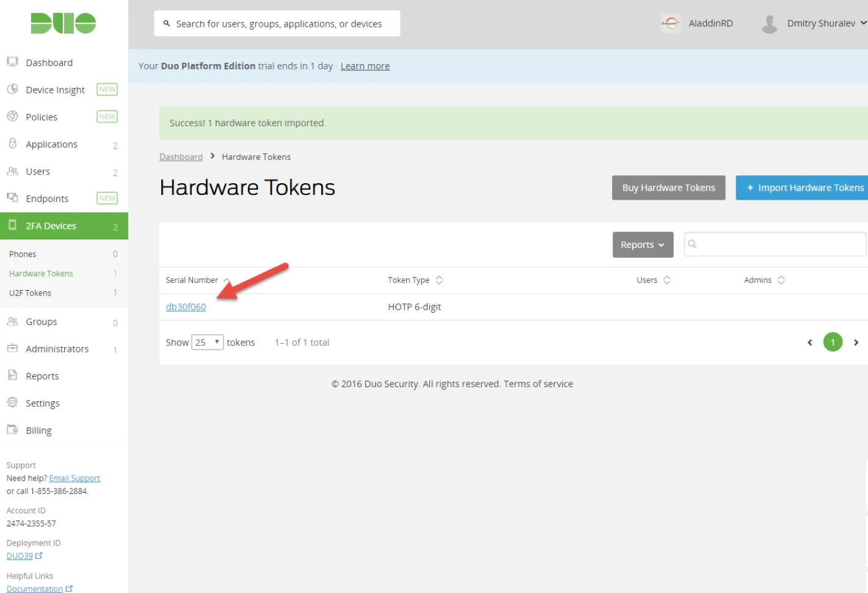Viewport: 868px width, 593px height.
Task: Open the Show 25 tokens dropdown
Action: pos(208,343)
